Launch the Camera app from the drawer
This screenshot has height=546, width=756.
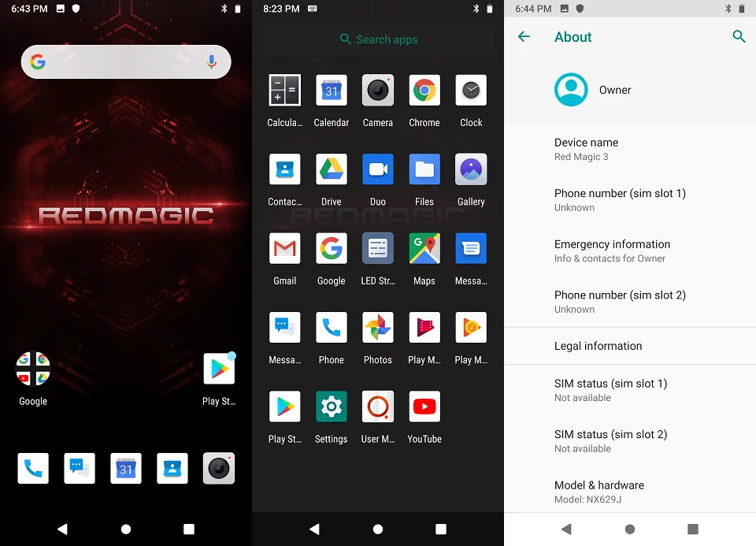tap(377, 90)
